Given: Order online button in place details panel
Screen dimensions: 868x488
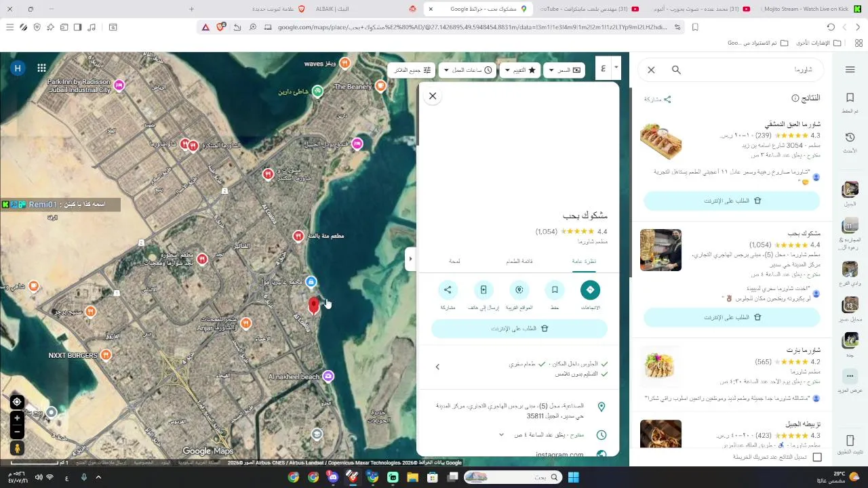Looking at the screenshot, I should (x=519, y=329).
